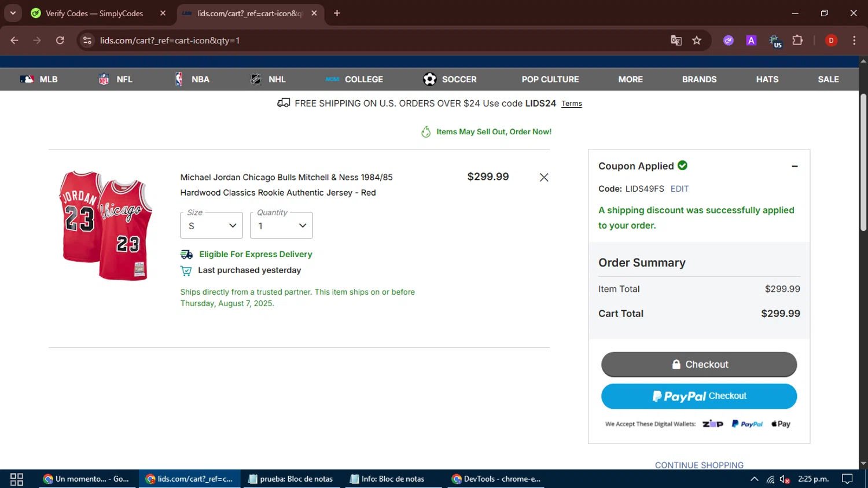The image size is (868, 488).
Task: Close the lids.com cart tab
Action: pyautogui.click(x=314, y=13)
